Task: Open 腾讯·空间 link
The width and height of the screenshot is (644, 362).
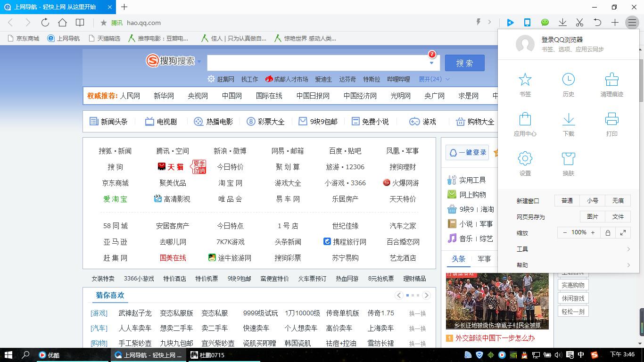Action: coord(173,151)
